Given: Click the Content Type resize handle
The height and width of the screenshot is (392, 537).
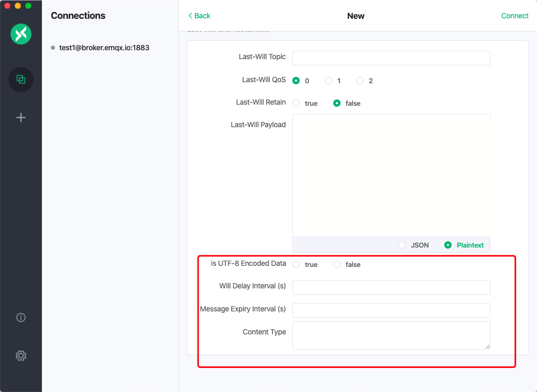Looking at the screenshot, I should 487,346.
